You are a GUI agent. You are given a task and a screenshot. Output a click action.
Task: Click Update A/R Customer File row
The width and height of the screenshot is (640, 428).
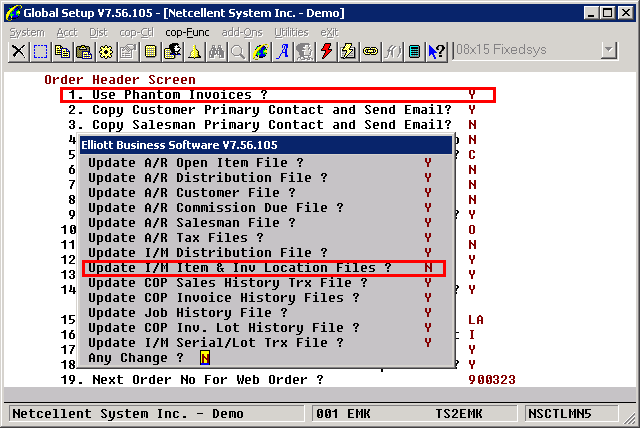260,193
